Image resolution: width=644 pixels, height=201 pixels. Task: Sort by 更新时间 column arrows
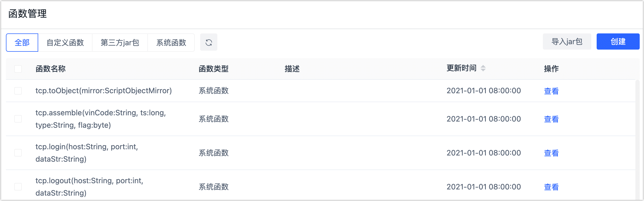coord(483,68)
